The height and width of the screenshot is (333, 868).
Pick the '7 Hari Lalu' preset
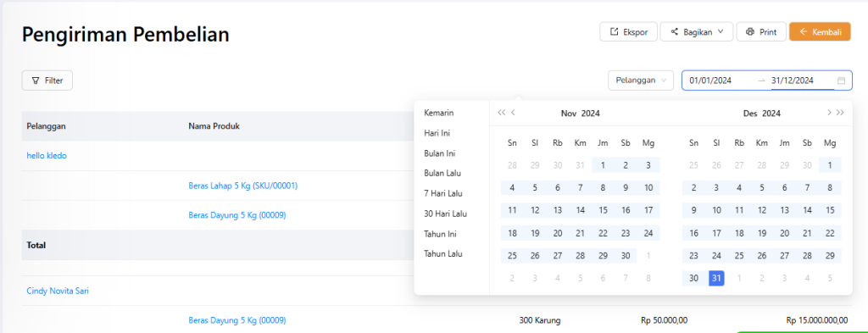click(442, 193)
